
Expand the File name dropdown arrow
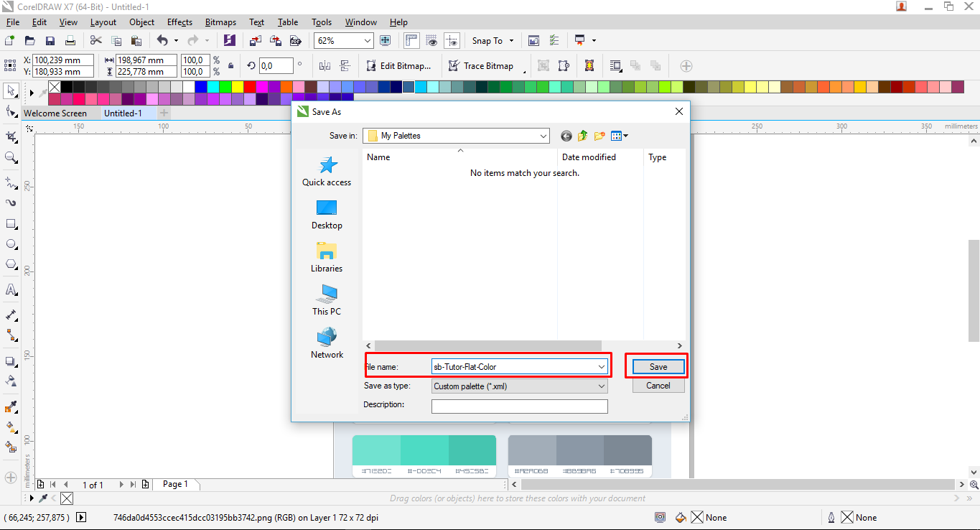pos(602,367)
